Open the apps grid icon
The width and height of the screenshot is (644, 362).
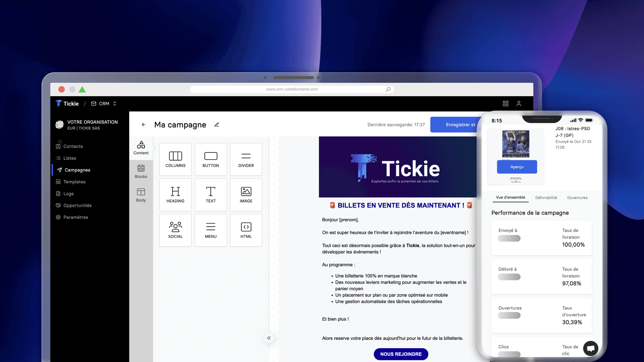coord(505,104)
